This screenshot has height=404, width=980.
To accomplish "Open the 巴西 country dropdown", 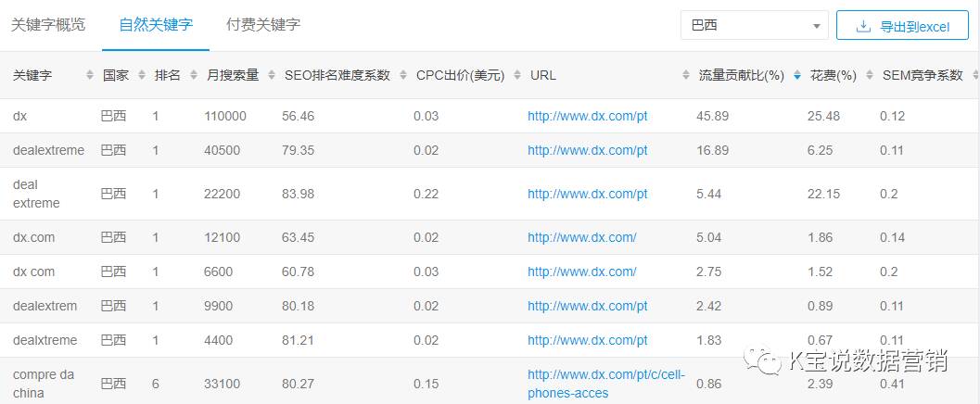I will tap(753, 26).
